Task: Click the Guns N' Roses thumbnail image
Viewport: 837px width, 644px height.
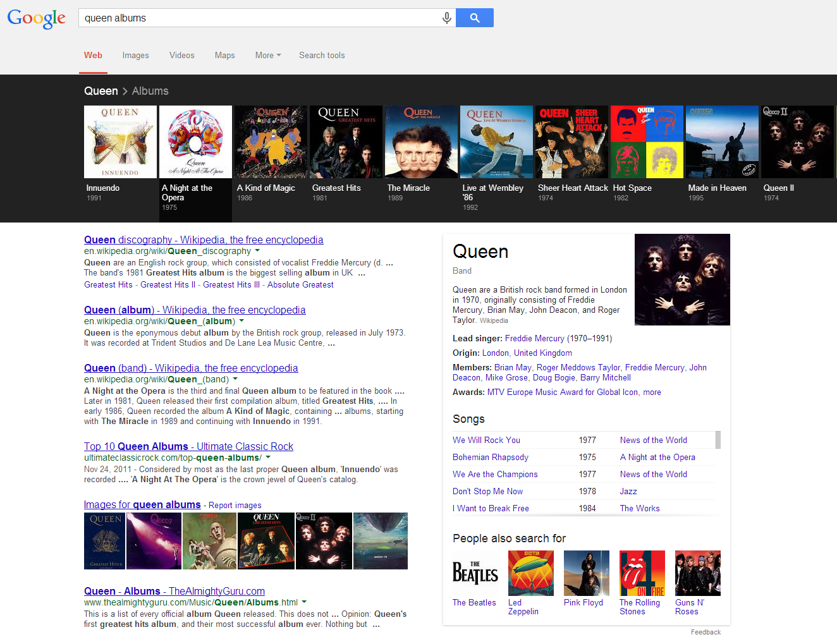Action: [x=698, y=573]
